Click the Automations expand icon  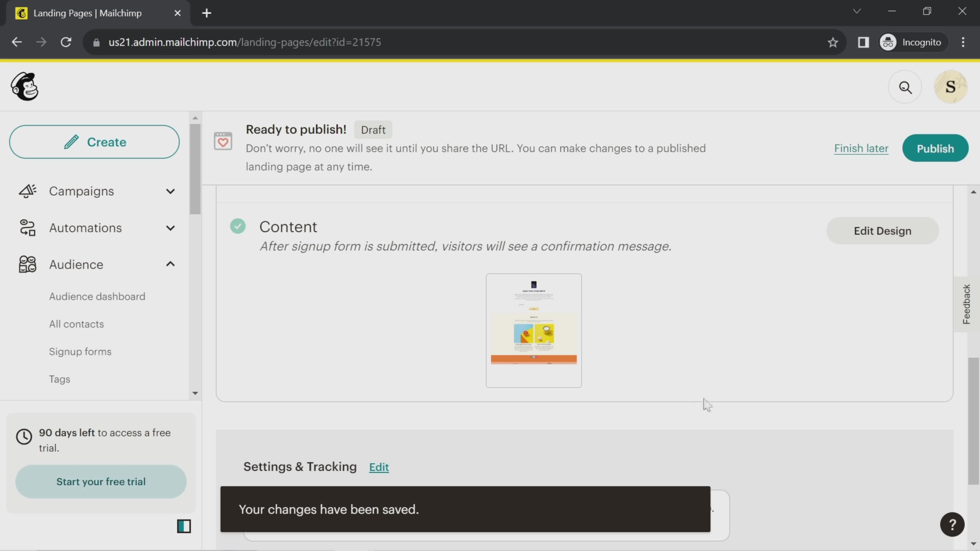click(x=170, y=227)
